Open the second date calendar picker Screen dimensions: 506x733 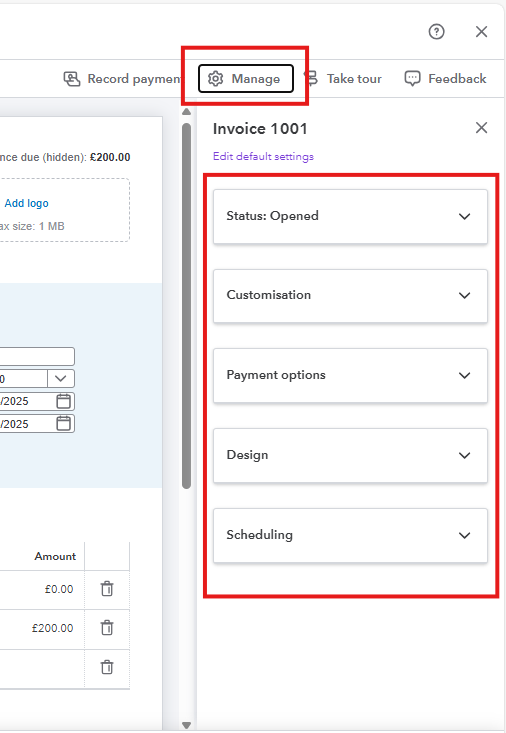coord(64,424)
